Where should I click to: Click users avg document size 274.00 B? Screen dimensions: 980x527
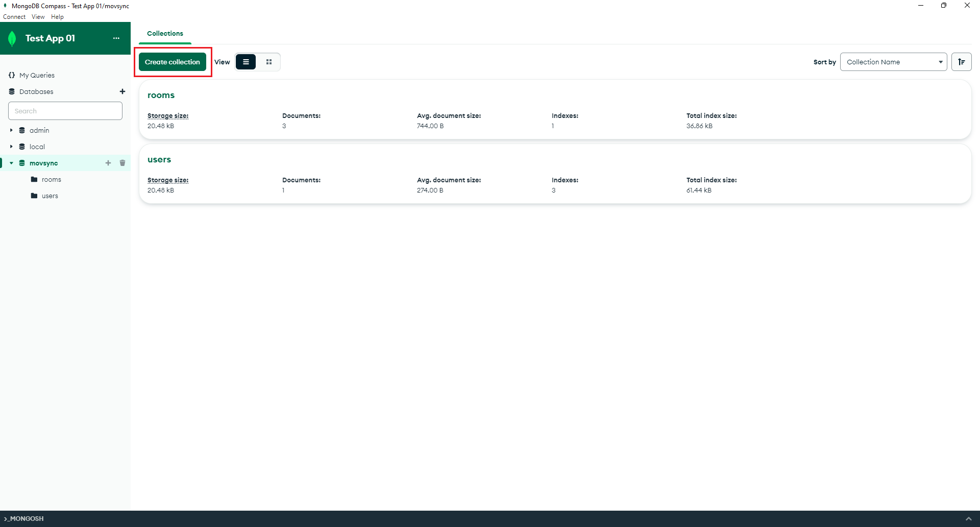430,190
